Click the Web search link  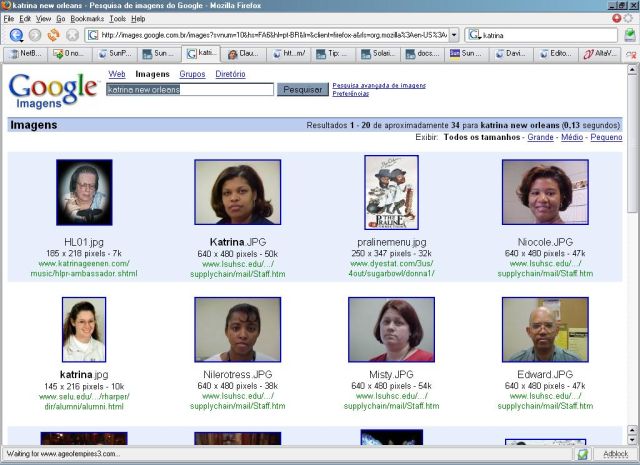[117, 74]
